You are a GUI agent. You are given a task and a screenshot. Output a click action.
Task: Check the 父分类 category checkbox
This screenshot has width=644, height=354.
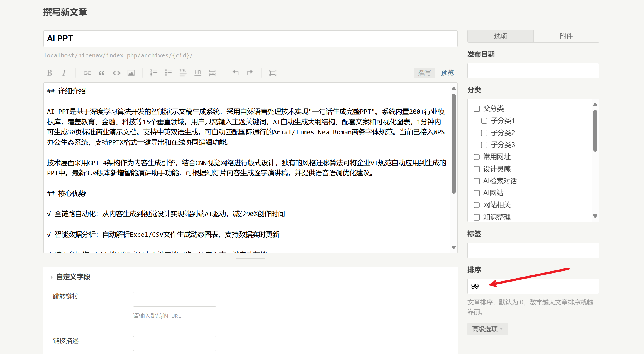477,109
